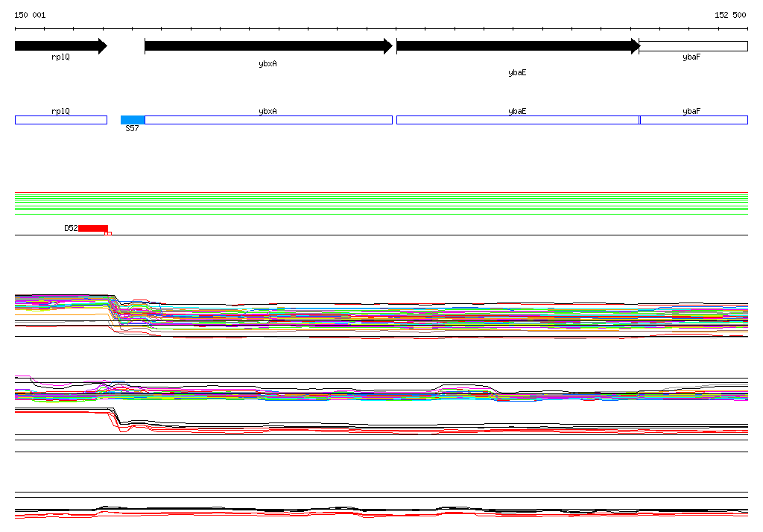The image size is (763, 532).
Task: Select the ybxA black gene arrow
Action: (268, 46)
